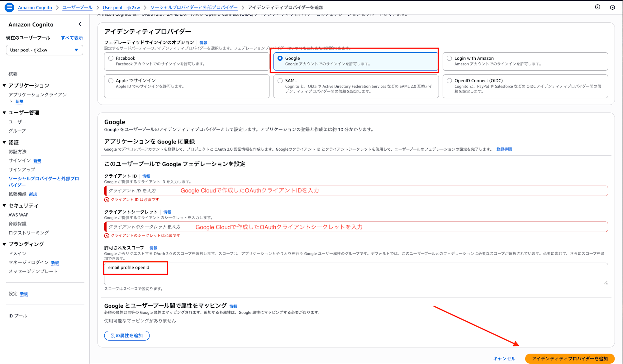Open the info panel icon in the top bar
The width and height of the screenshot is (623, 364).
pyautogui.click(x=597, y=7)
